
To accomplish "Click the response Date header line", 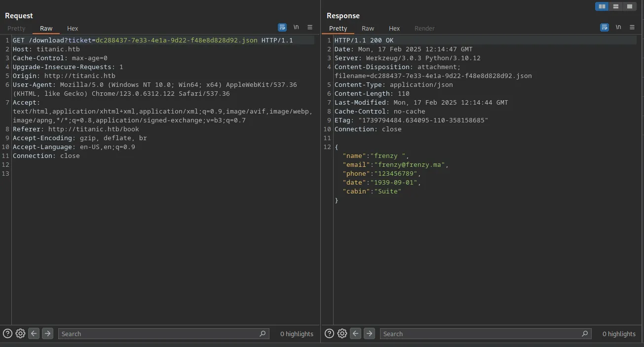I will pos(404,49).
